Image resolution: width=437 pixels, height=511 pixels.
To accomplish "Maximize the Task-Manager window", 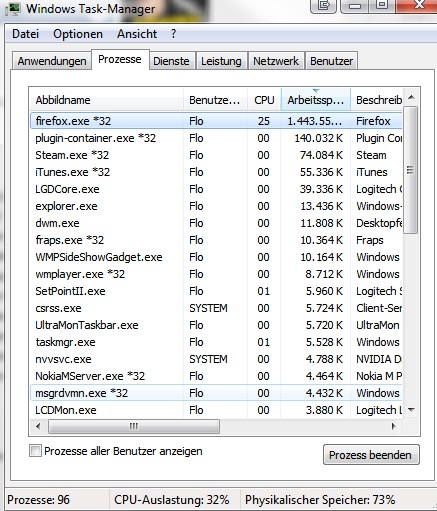I will [x=382, y=5].
